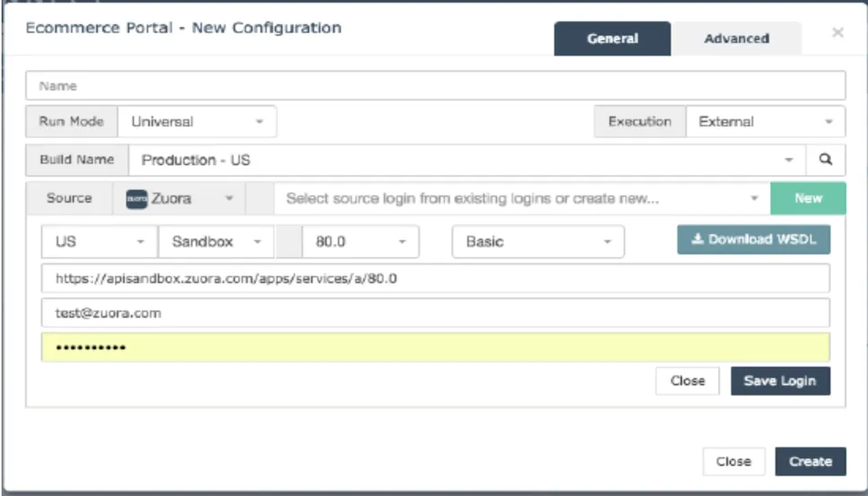Focus the Name input field
Image resolution: width=868 pixels, height=496 pixels.
(x=435, y=86)
